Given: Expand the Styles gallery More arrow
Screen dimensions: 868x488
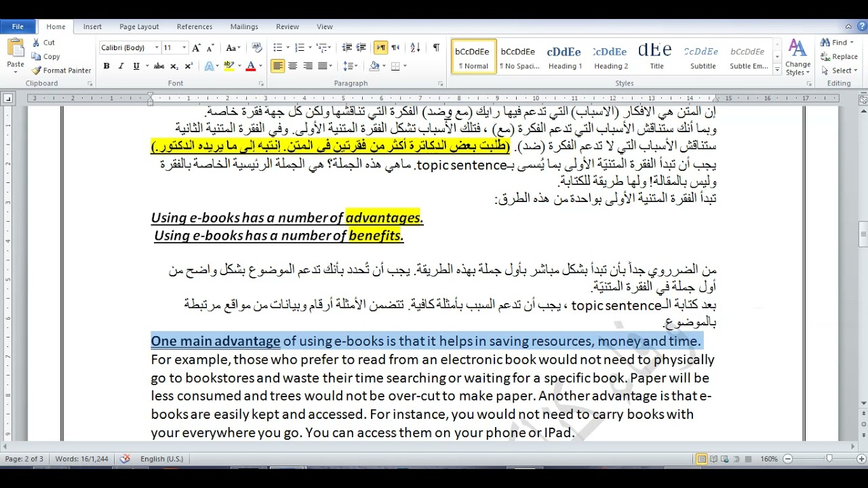Looking at the screenshot, I should (777, 68).
